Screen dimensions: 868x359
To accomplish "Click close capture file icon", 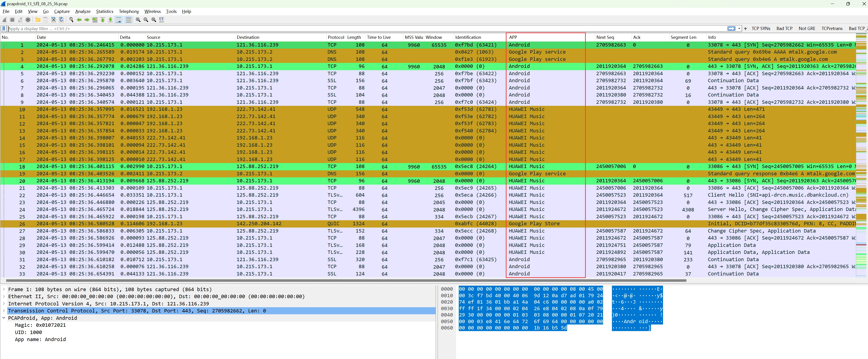I will tap(53, 20).
